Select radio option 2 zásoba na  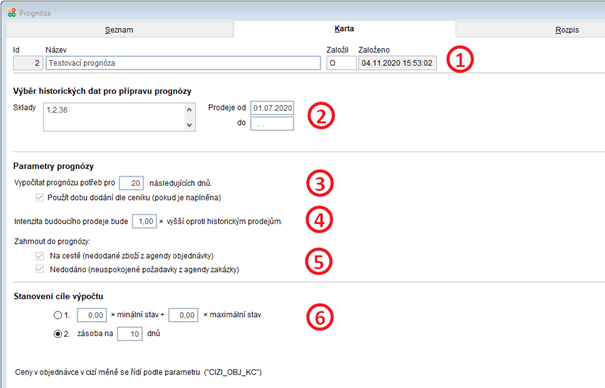[x=57, y=334]
